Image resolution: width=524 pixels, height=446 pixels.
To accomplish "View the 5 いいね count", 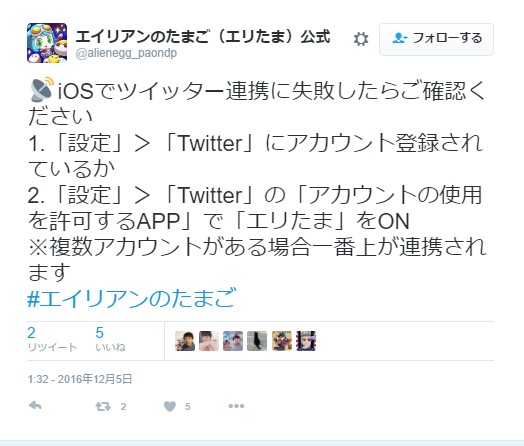I will coord(110,339).
